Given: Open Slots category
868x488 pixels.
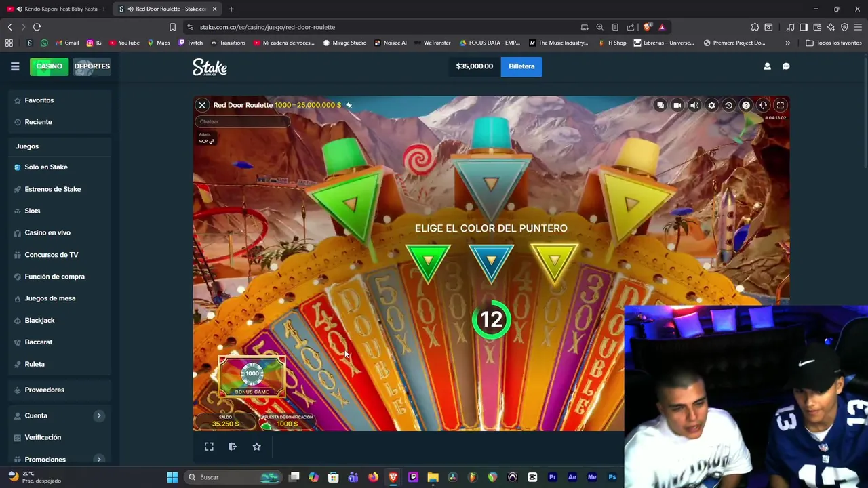Looking at the screenshot, I should pos(60,211).
